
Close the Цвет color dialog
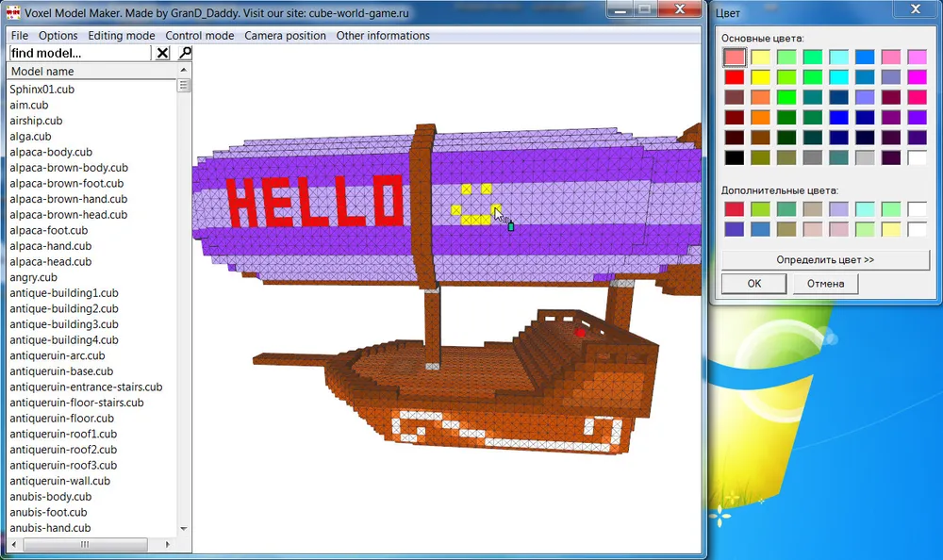(915, 11)
